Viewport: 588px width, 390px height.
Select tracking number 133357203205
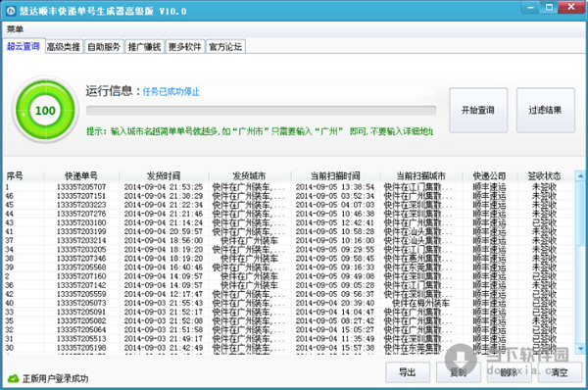tap(81, 249)
